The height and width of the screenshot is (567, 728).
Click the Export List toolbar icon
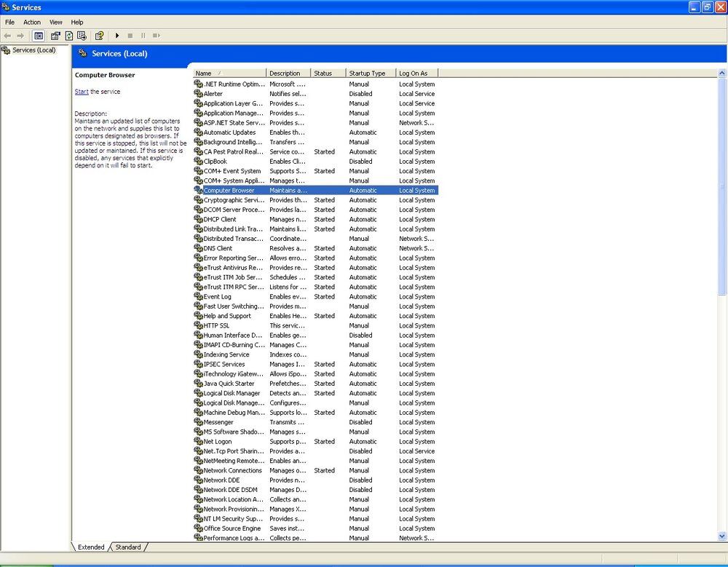[x=82, y=36]
